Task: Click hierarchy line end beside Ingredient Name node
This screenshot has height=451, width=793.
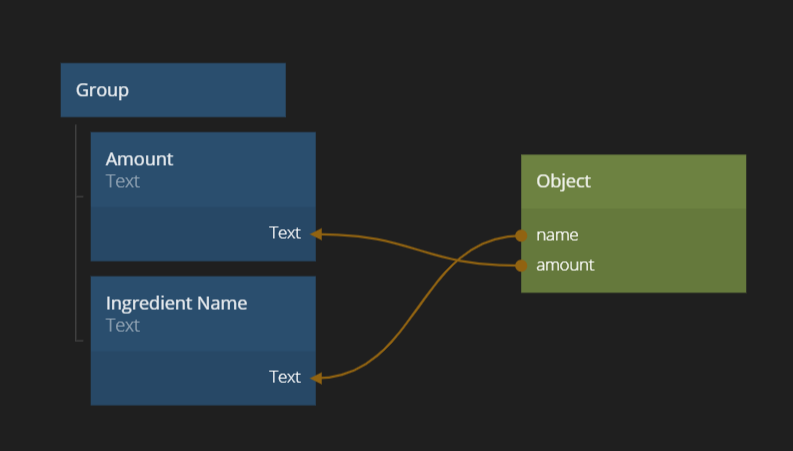Action: (x=80, y=341)
